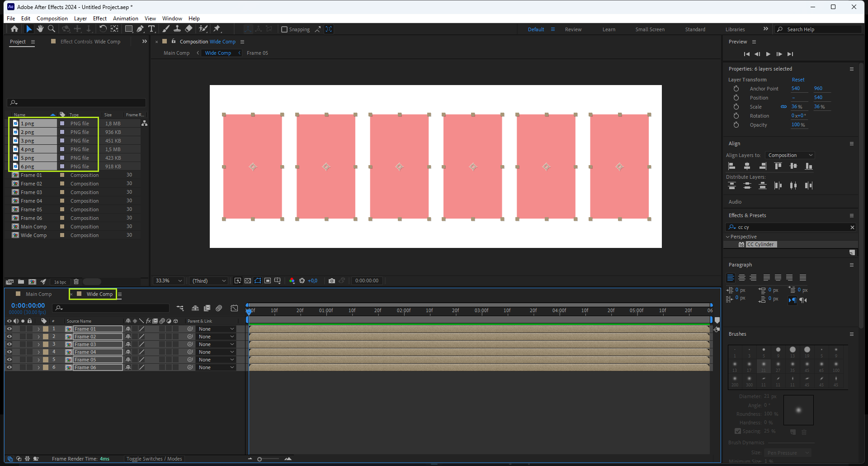Screen dimensions: 868x466
Task: Select the Hand tool
Action: [x=40, y=29]
